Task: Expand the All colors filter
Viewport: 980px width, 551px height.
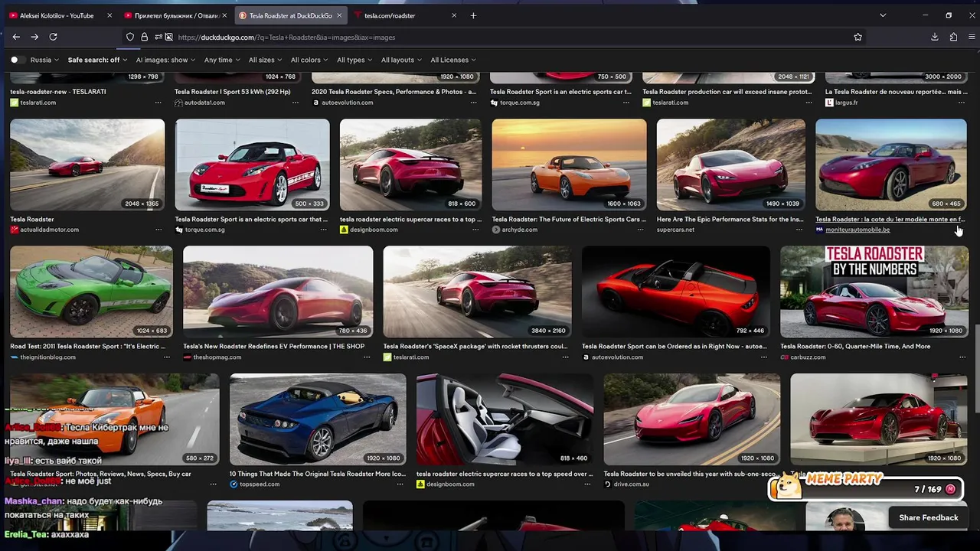Action: pyautogui.click(x=309, y=60)
